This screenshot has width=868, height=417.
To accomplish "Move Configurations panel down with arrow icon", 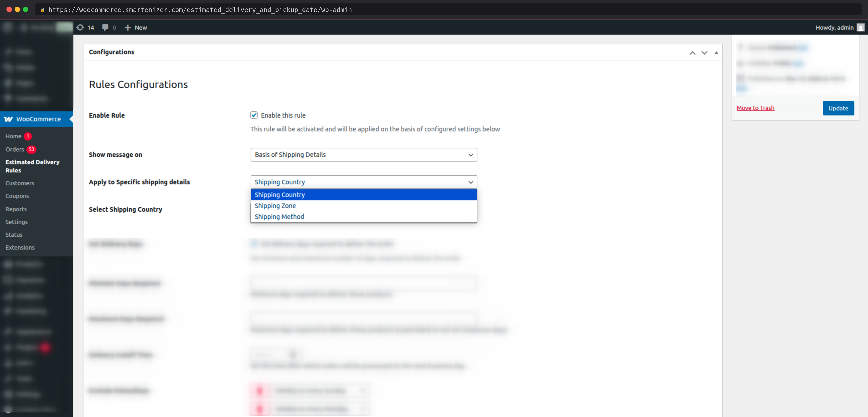I will [x=704, y=53].
